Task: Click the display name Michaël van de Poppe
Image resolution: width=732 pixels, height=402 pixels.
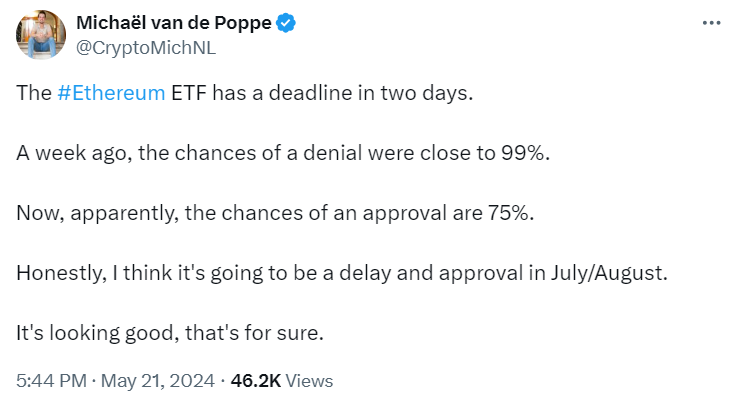Action: (174, 23)
